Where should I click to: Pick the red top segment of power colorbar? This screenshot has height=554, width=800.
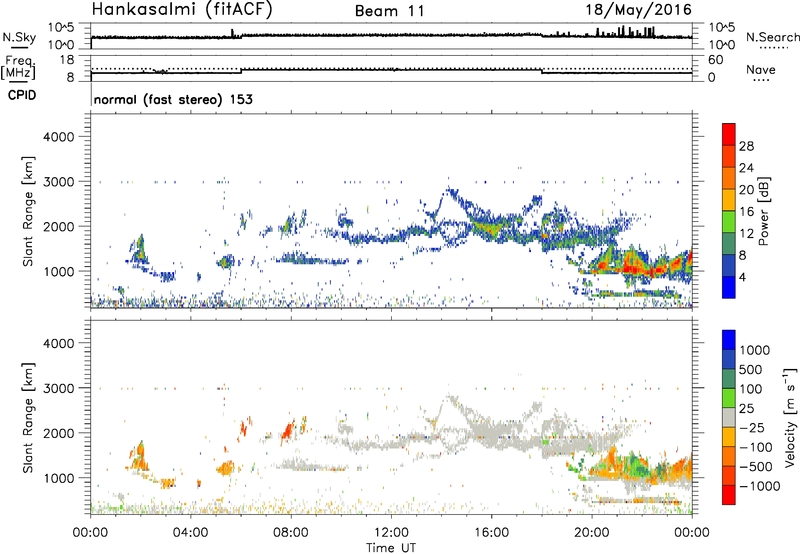click(729, 134)
